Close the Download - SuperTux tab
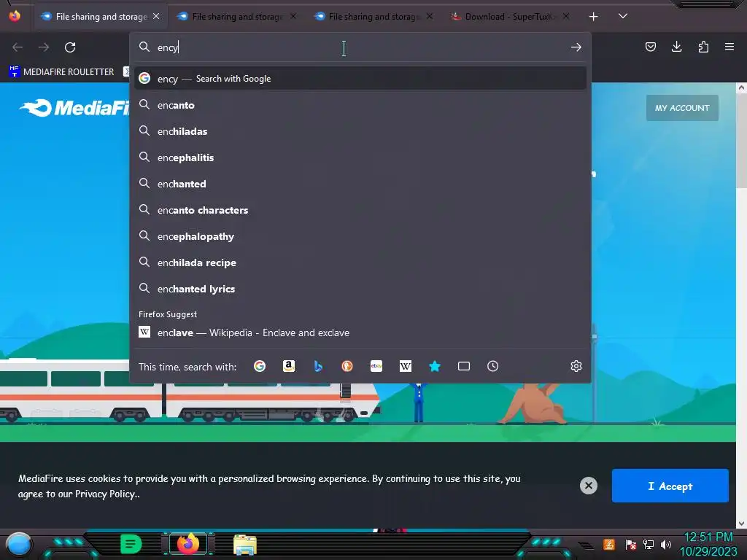747x560 pixels. pyautogui.click(x=566, y=16)
